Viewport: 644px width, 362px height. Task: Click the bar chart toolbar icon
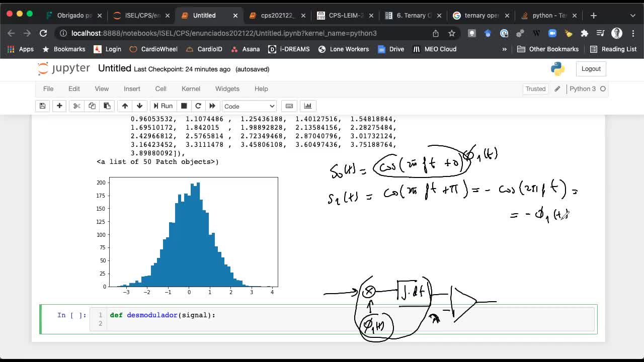(307, 106)
